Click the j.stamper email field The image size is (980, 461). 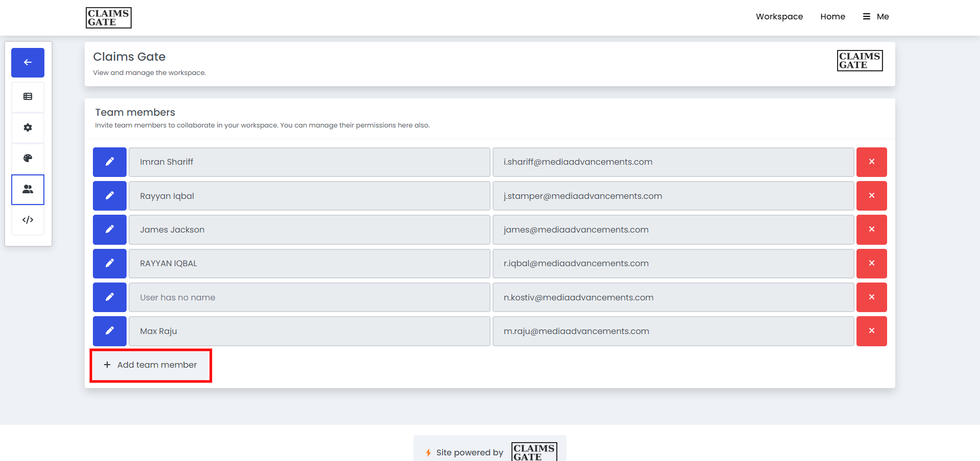[673, 196]
